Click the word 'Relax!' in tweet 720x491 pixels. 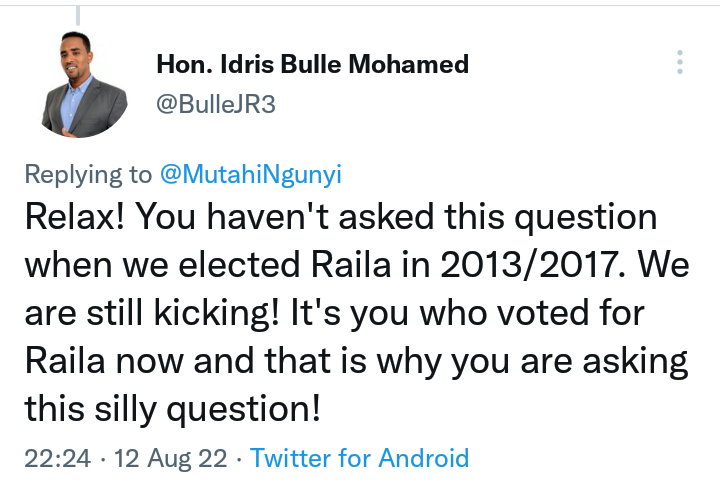tap(74, 217)
